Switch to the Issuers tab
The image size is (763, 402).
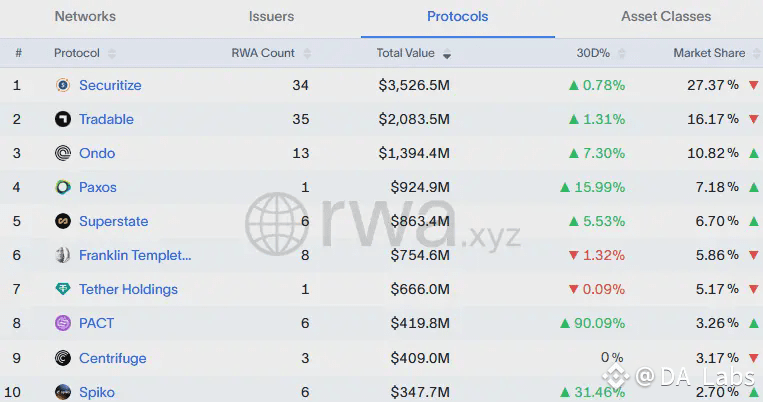coord(272,16)
